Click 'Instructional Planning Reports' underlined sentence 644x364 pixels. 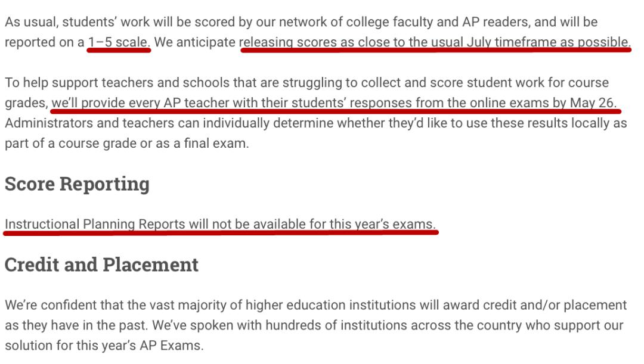[x=220, y=225]
